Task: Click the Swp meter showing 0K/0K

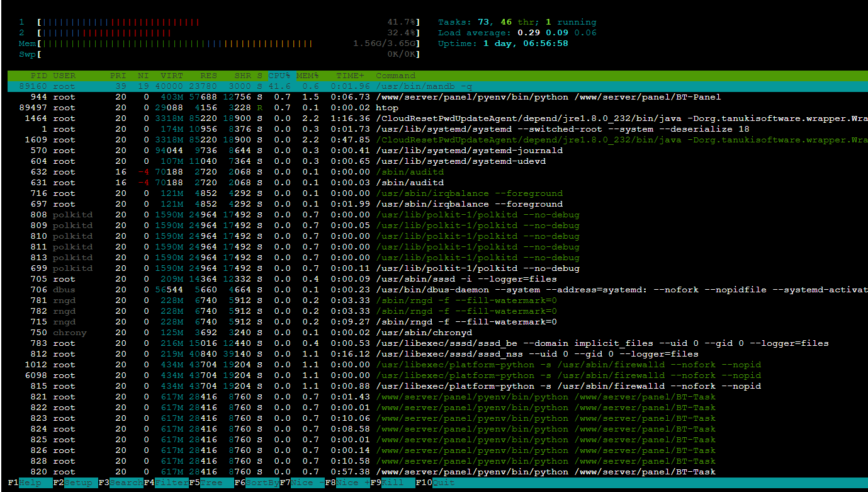Action: 219,54
